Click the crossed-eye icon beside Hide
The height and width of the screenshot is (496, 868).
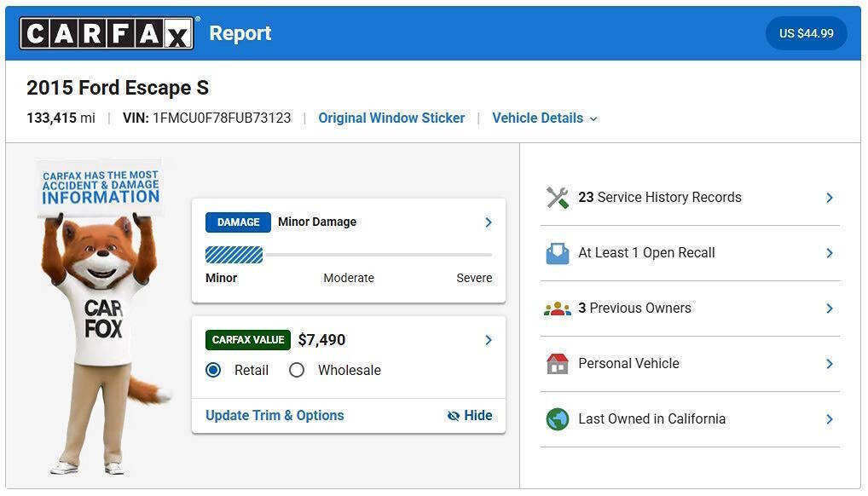coord(454,416)
